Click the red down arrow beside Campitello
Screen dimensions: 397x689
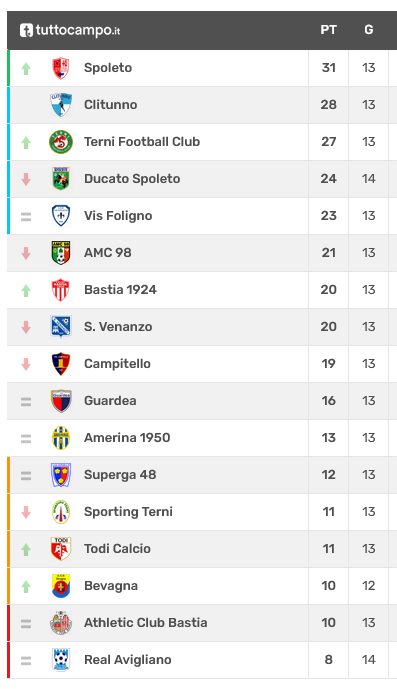point(26,364)
